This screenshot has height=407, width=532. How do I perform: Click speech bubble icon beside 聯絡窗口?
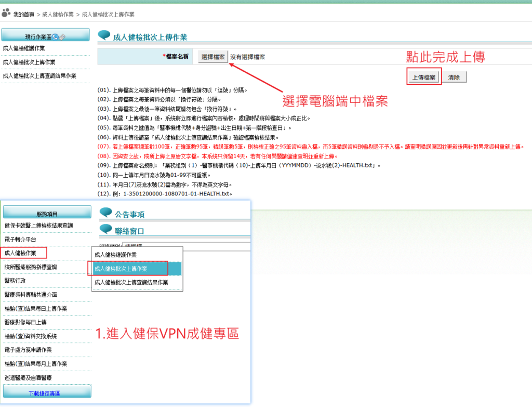point(105,229)
